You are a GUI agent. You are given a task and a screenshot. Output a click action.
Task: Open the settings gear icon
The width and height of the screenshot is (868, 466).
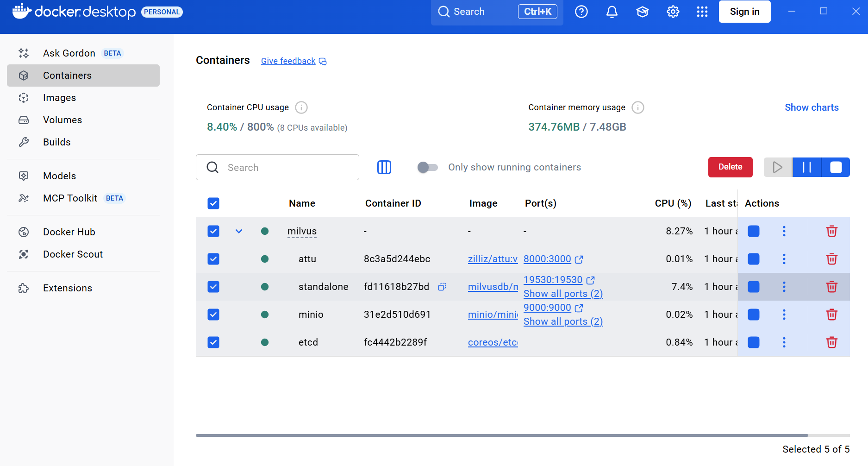673,12
